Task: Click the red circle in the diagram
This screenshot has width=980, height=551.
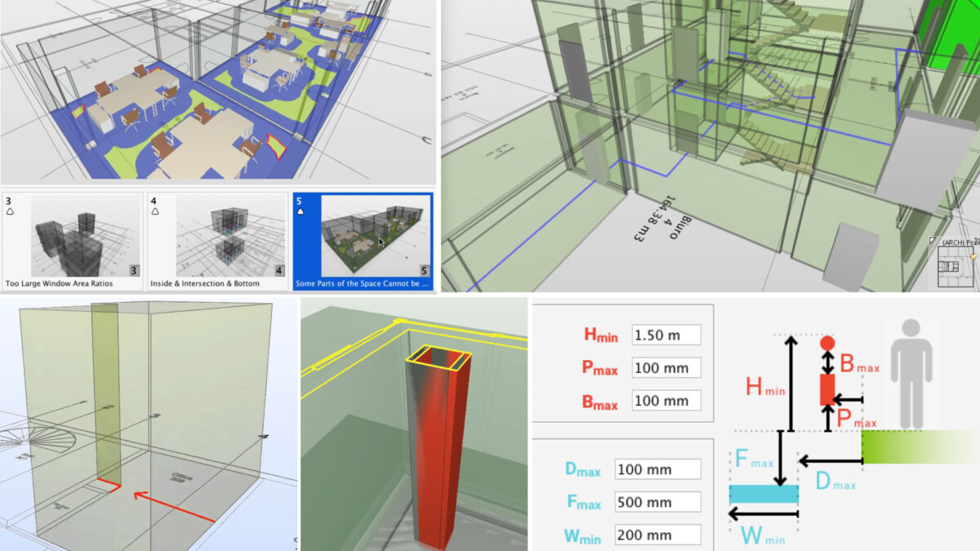Action: click(829, 343)
